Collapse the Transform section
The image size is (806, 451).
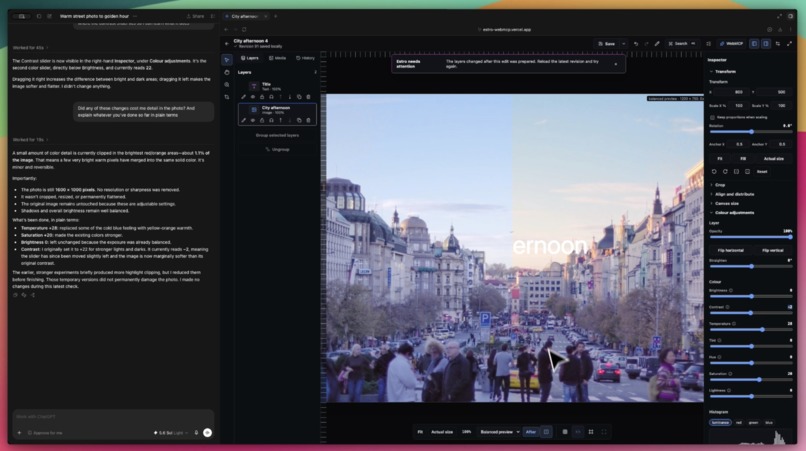click(724, 71)
